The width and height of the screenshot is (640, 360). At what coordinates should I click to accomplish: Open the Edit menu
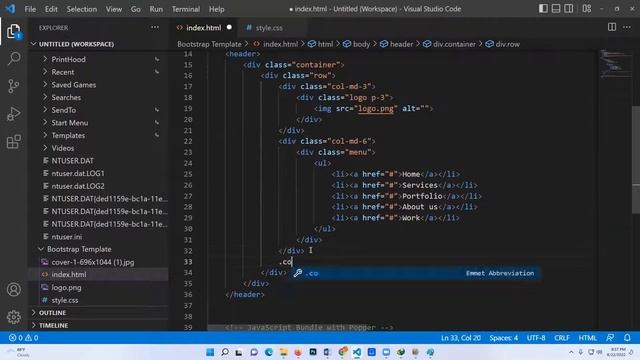tap(51, 9)
